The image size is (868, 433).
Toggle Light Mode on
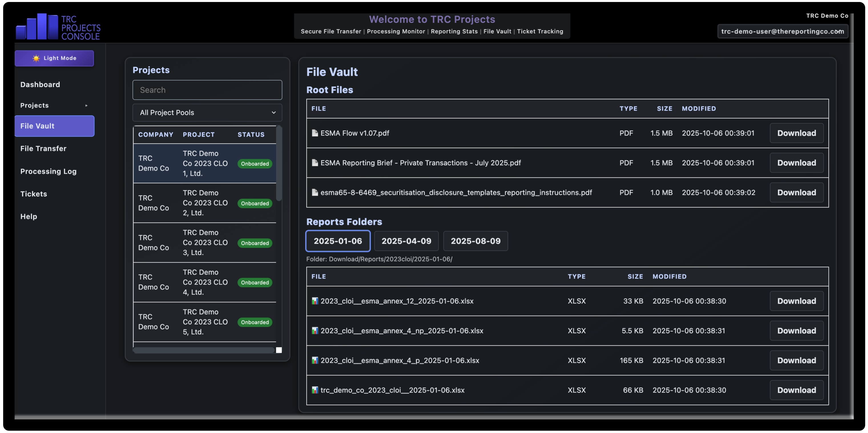pyautogui.click(x=54, y=58)
